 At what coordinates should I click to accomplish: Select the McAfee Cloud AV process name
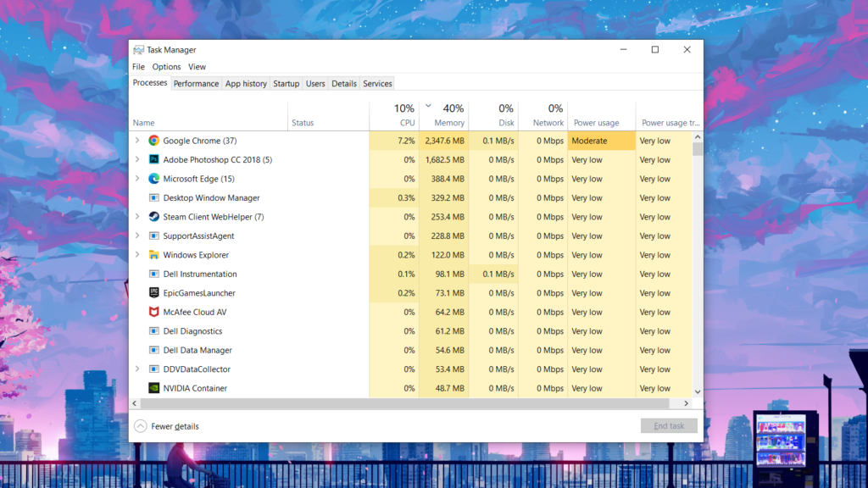tap(195, 312)
